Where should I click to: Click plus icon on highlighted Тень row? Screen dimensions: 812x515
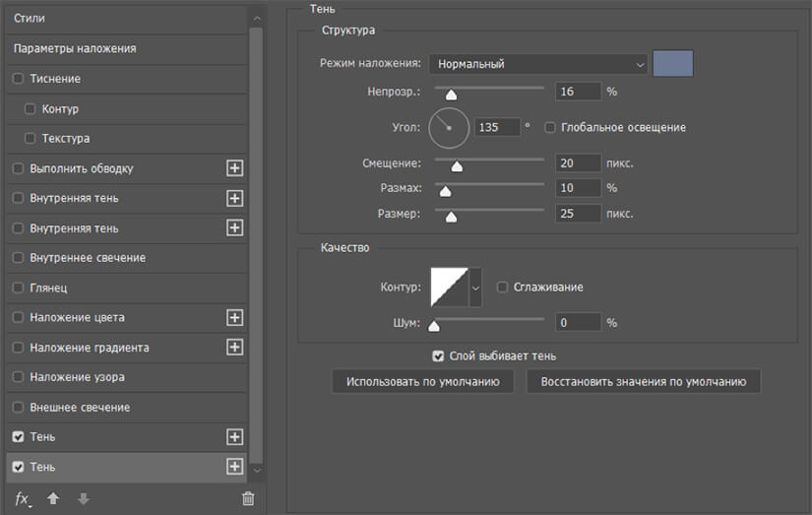234,467
